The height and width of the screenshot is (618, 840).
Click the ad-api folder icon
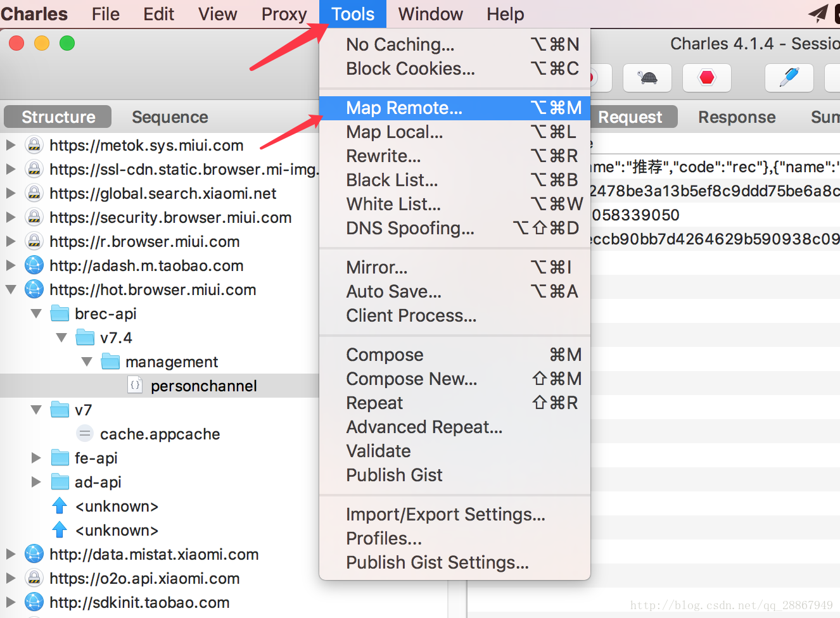(60, 482)
